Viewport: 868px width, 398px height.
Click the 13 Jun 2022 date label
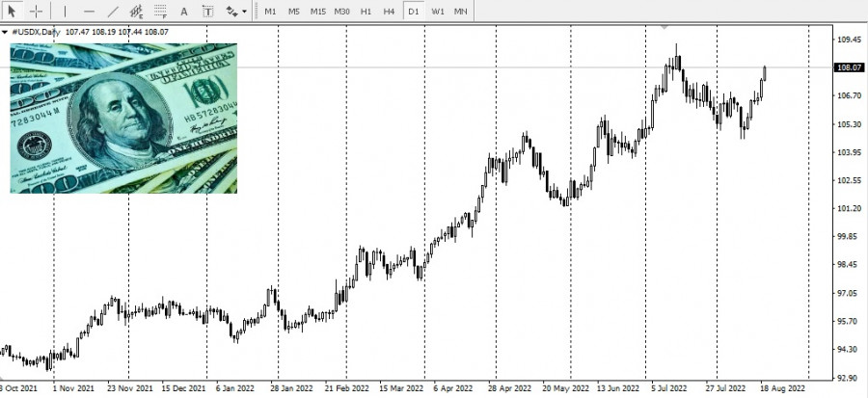[x=620, y=388]
